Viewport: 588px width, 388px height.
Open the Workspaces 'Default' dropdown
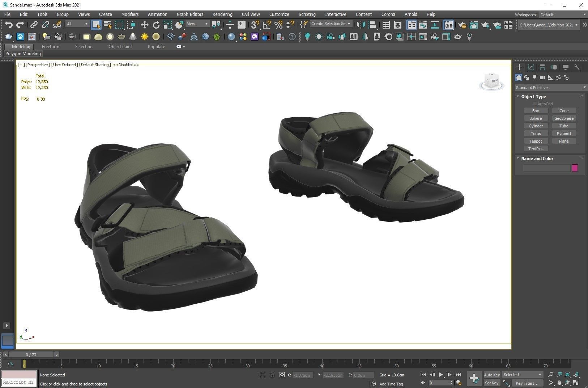pos(563,15)
